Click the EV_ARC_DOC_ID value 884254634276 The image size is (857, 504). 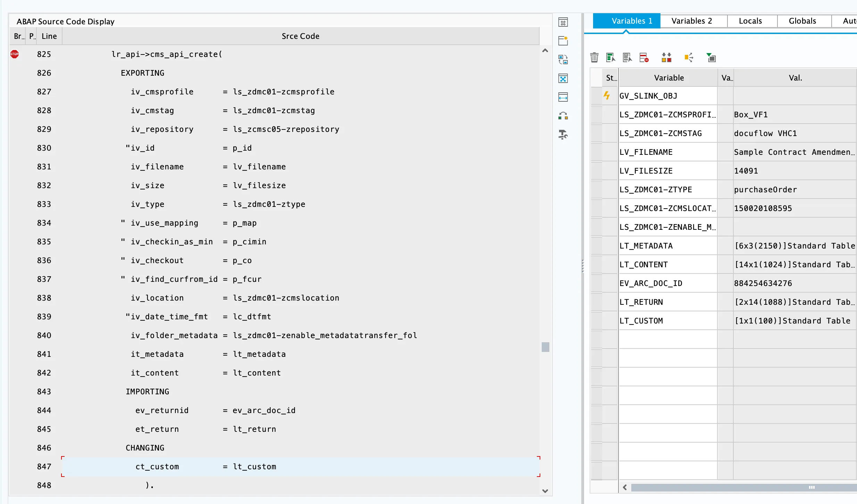coord(795,283)
